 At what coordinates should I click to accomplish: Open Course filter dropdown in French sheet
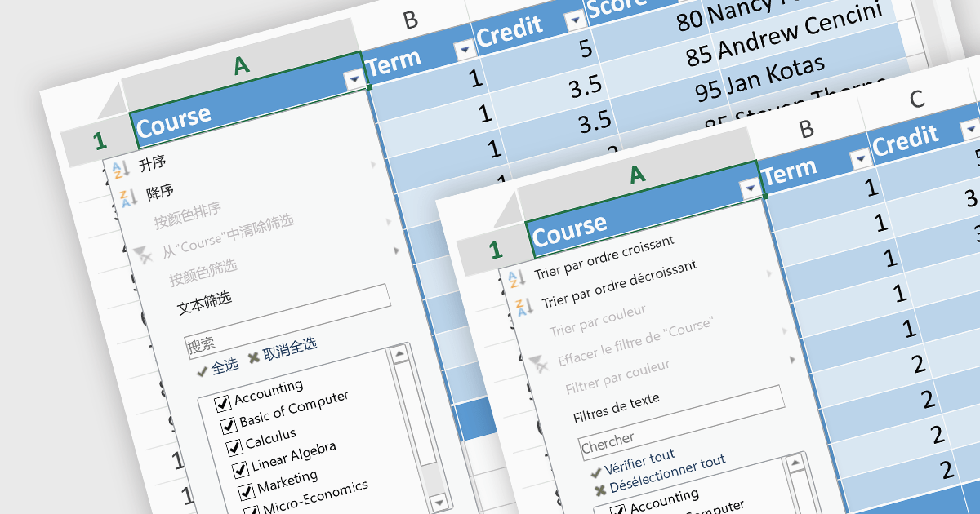pyautogui.click(x=751, y=188)
